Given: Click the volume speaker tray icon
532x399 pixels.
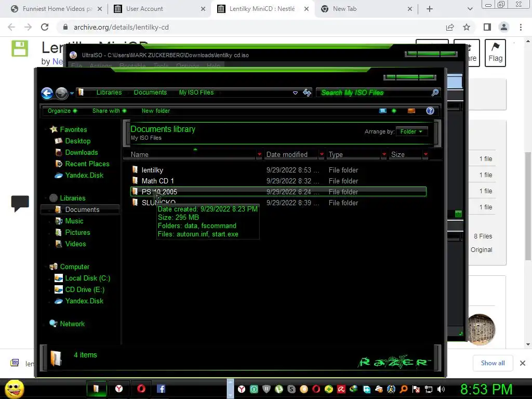Looking at the screenshot, I should [441, 390].
